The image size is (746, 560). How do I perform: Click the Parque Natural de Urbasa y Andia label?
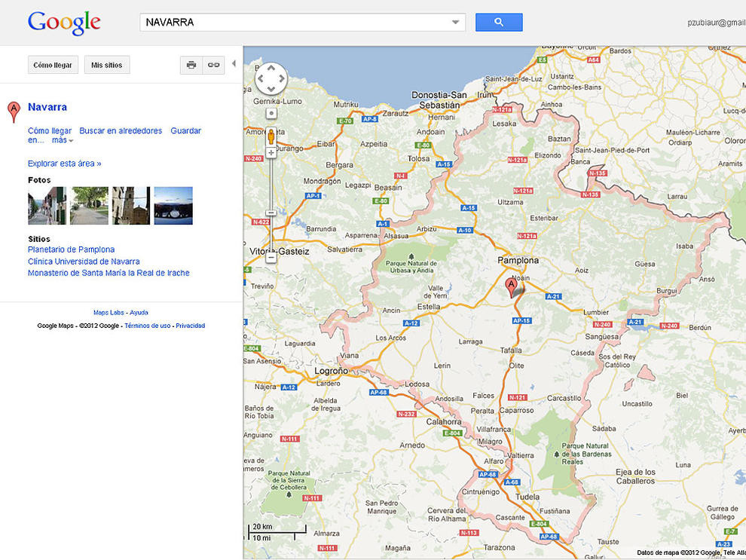click(x=411, y=267)
